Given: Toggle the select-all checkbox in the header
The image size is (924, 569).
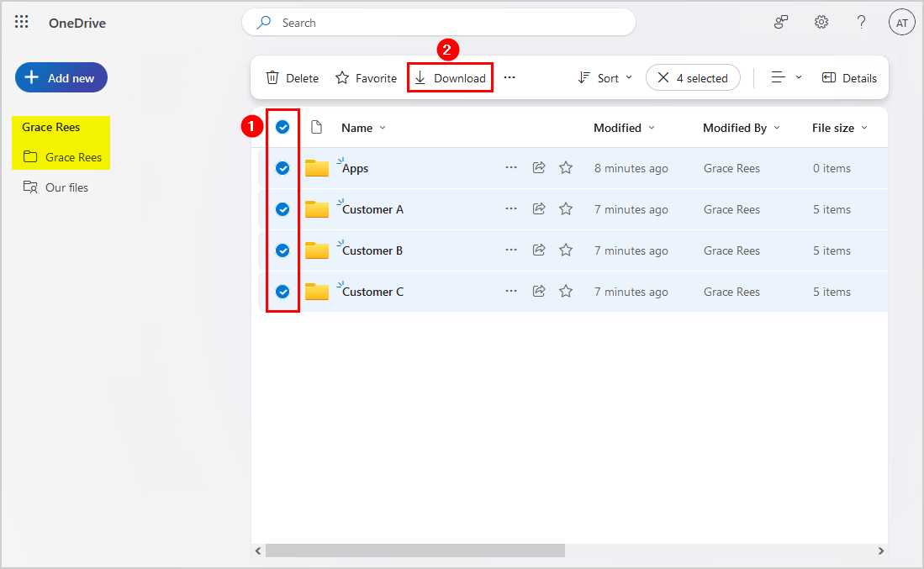Looking at the screenshot, I should pos(282,127).
